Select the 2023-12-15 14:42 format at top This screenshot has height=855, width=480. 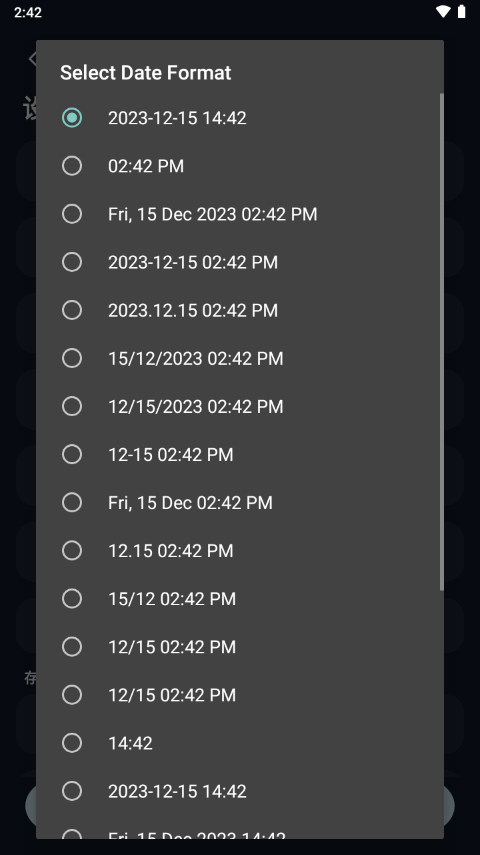pos(239,118)
